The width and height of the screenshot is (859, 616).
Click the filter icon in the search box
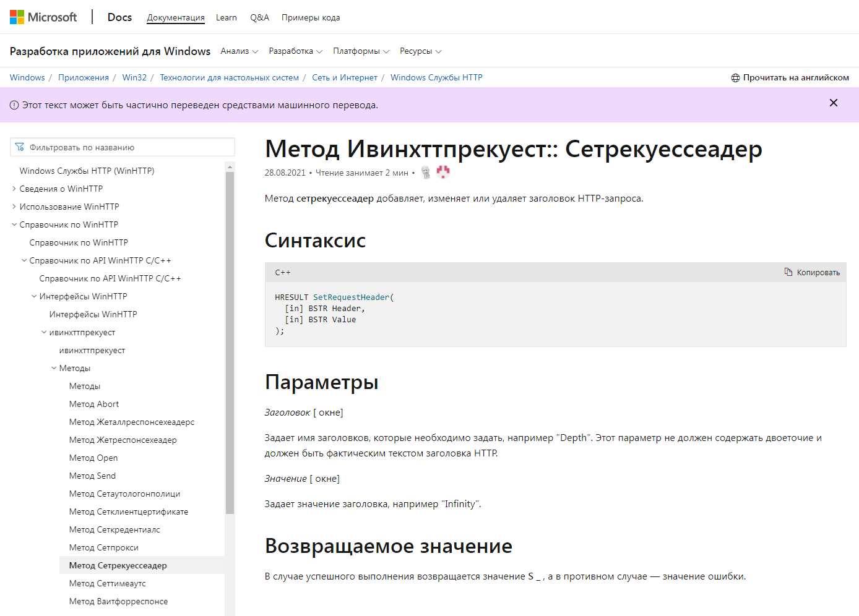[20, 147]
